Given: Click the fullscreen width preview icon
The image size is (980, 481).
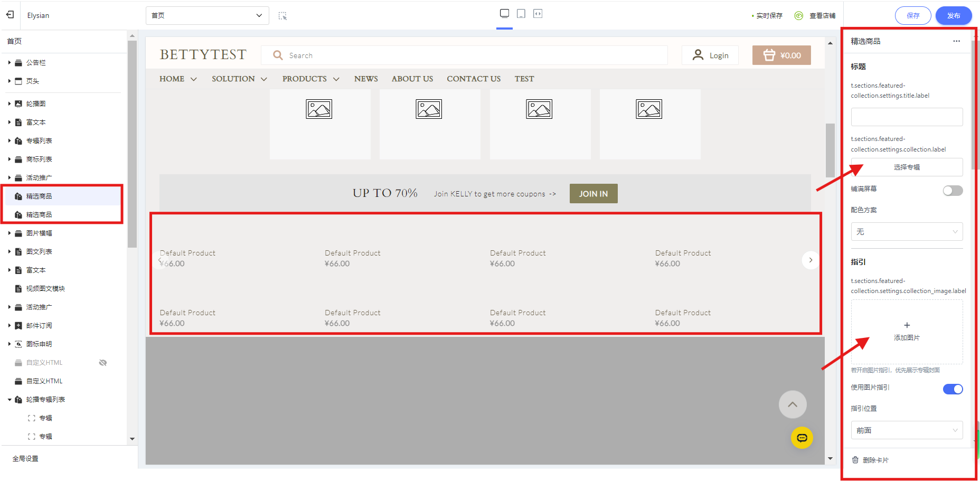Looking at the screenshot, I should (x=538, y=14).
